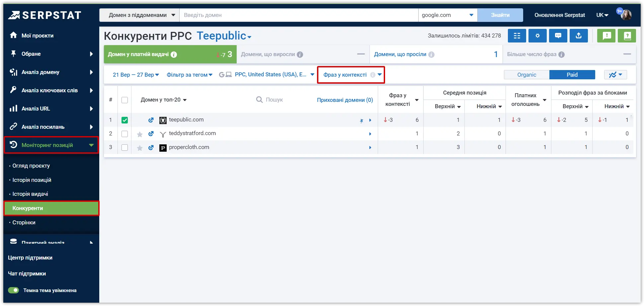The width and height of the screenshot is (644, 306).
Task: Switch to the Organic tab
Action: pos(526,75)
